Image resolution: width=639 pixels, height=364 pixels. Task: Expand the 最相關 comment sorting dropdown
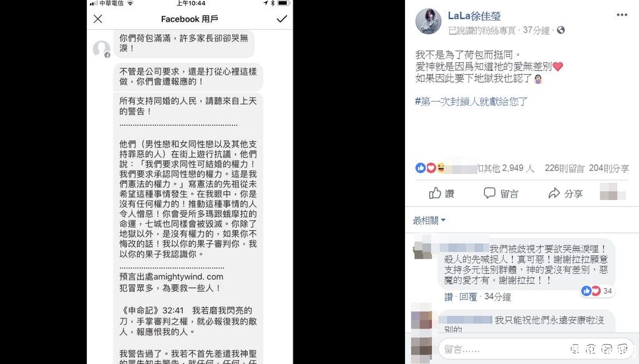(x=429, y=221)
